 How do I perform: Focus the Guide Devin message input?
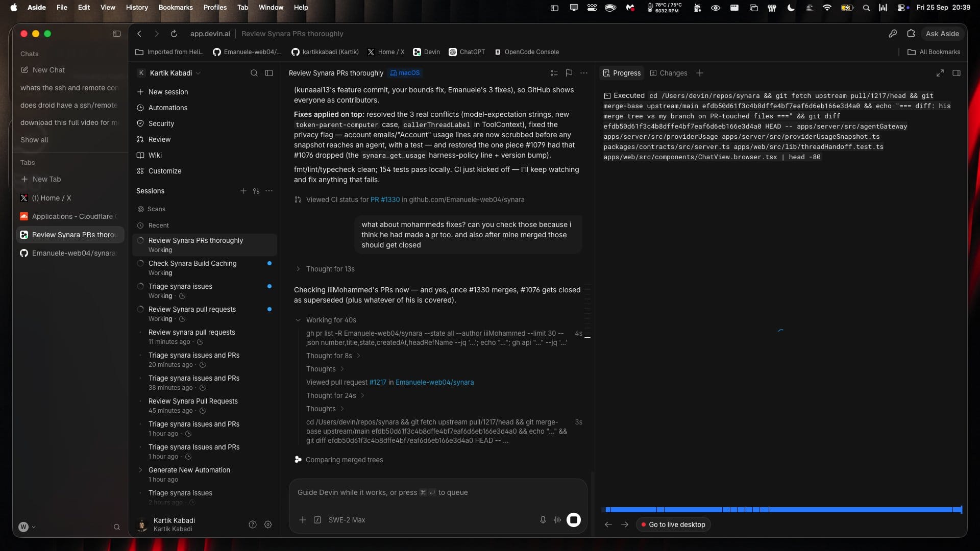[438, 492]
